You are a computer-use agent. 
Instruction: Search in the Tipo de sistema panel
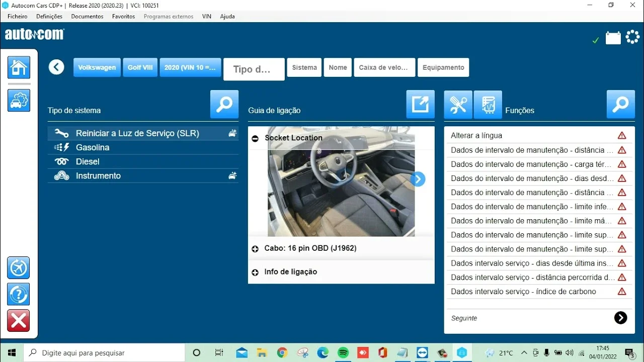click(x=224, y=105)
